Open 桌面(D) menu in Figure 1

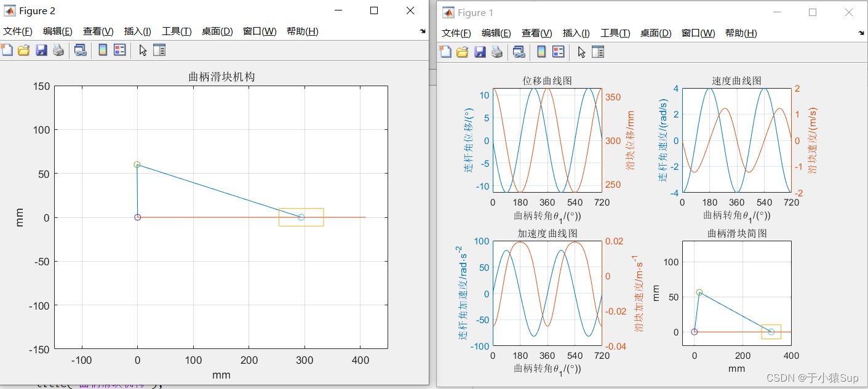[656, 33]
